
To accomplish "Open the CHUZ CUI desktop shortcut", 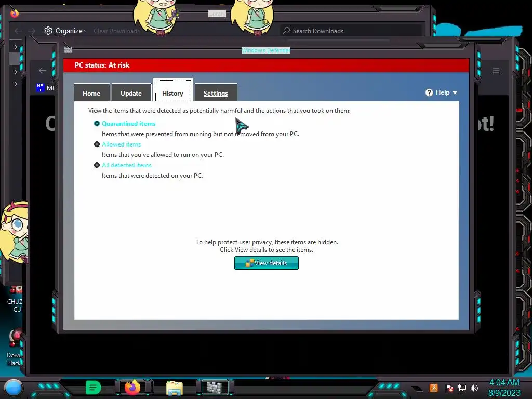I will click(x=15, y=299).
